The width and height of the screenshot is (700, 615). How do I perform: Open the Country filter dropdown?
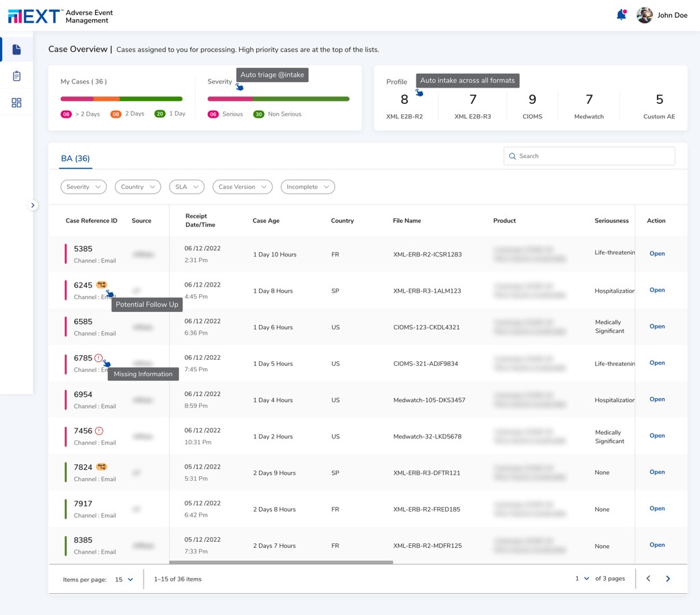(137, 187)
